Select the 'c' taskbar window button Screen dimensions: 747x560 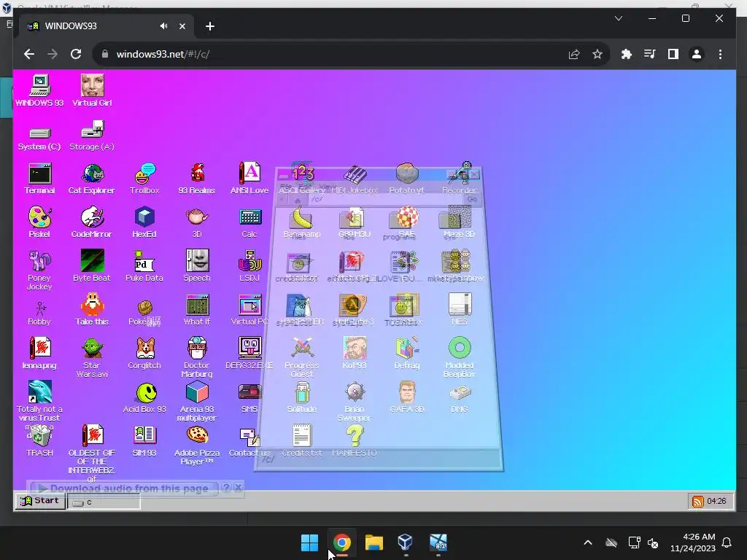click(x=104, y=502)
